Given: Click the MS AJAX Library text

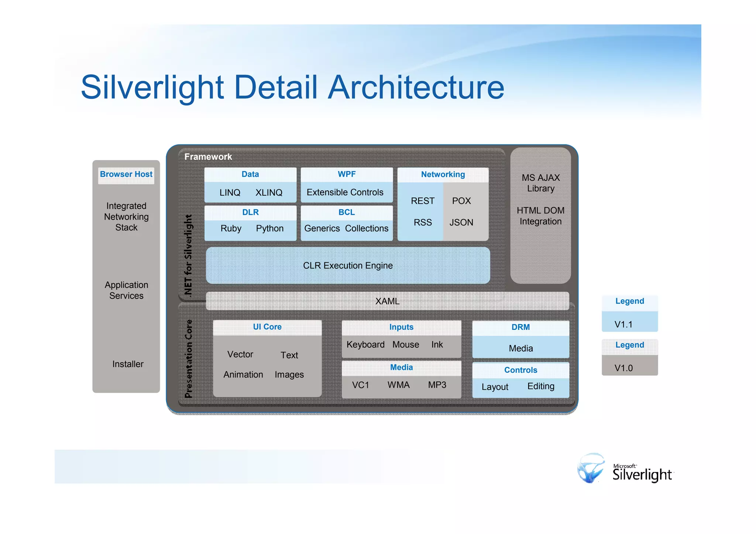Looking at the screenshot, I should pos(540,183).
